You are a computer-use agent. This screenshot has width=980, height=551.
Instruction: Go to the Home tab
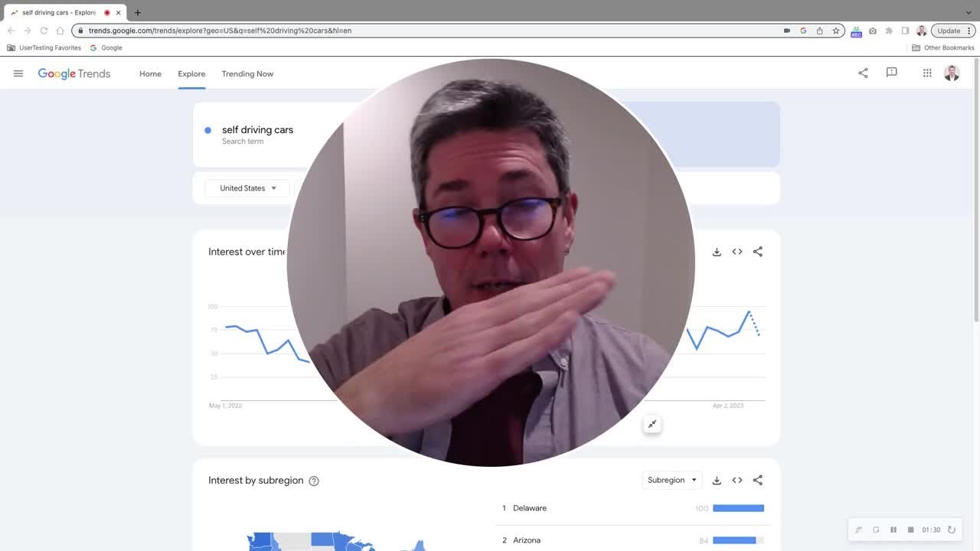(x=150, y=73)
